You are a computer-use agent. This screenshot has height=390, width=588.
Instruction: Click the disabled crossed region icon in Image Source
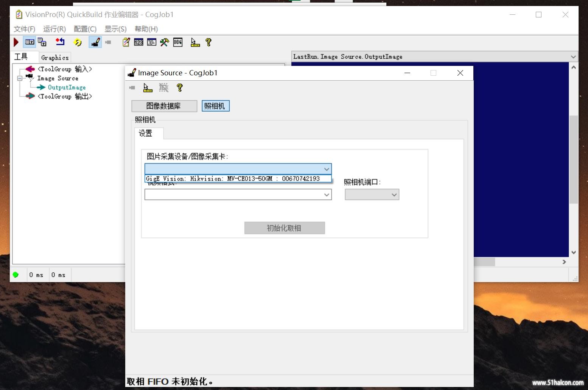pyautogui.click(x=163, y=88)
